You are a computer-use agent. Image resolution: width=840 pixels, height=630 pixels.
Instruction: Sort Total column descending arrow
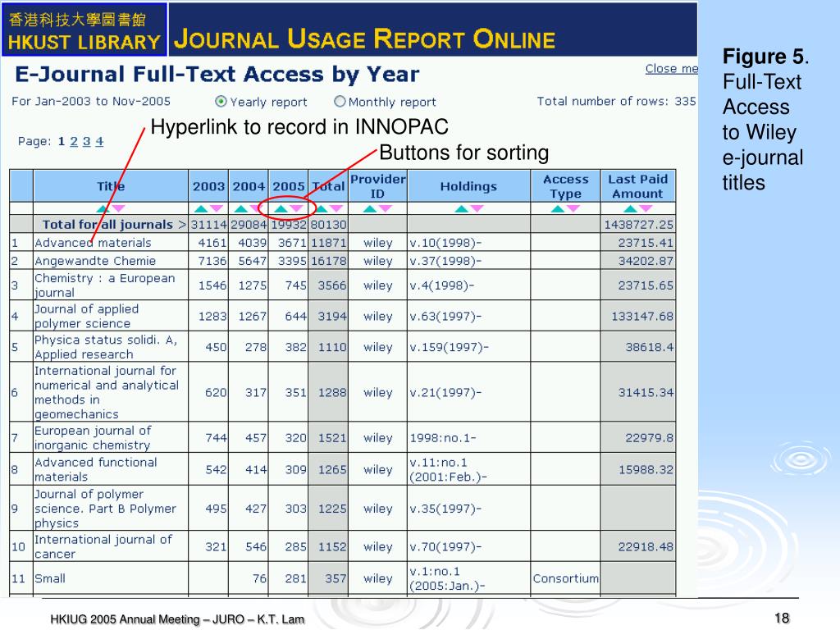pyautogui.click(x=336, y=208)
